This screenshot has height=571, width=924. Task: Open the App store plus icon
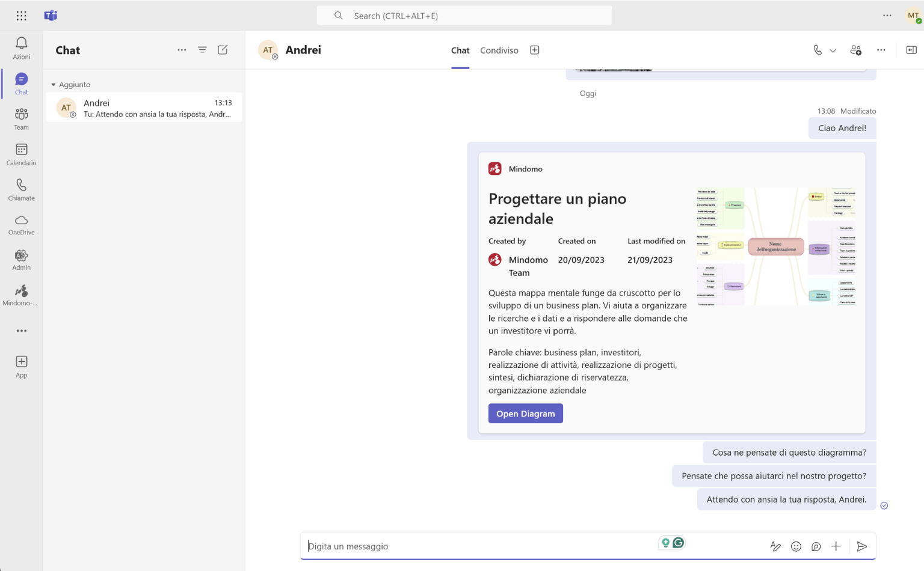pos(22,366)
